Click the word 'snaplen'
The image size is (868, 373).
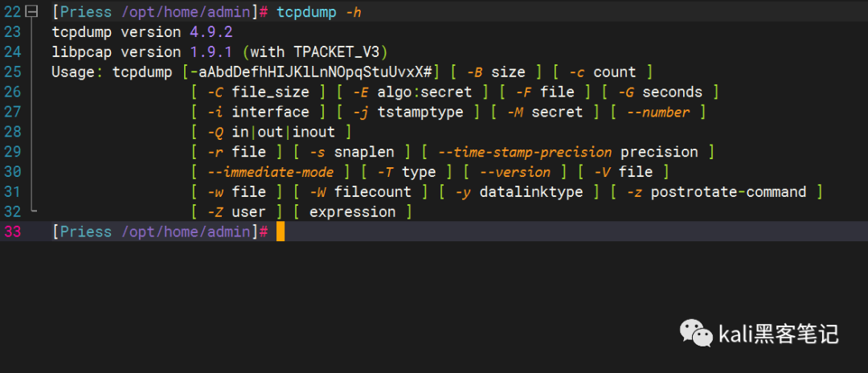click(x=364, y=152)
